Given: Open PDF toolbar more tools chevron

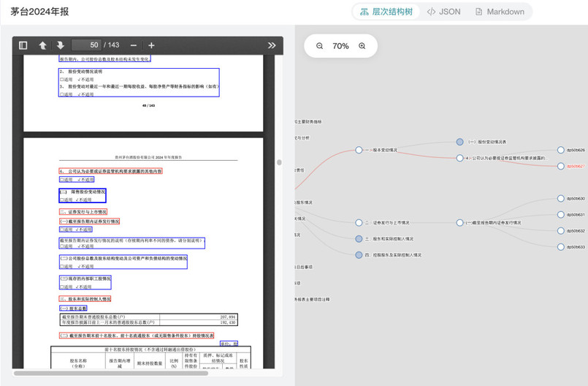Looking at the screenshot, I should (x=272, y=45).
